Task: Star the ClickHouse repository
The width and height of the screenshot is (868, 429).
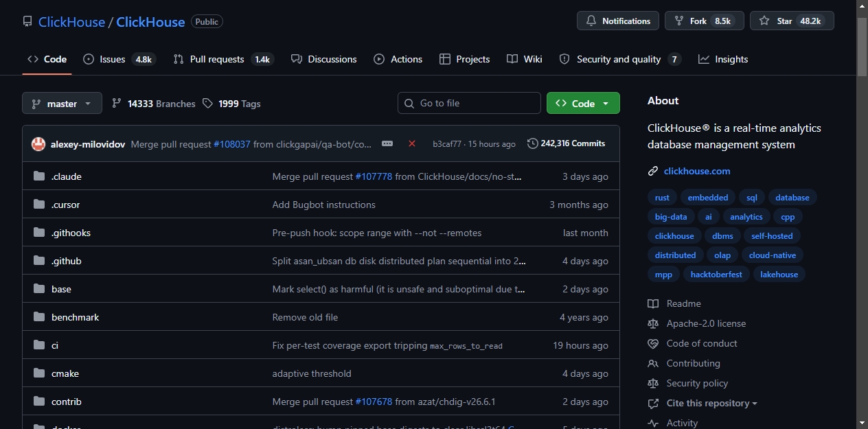Action: 792,21
